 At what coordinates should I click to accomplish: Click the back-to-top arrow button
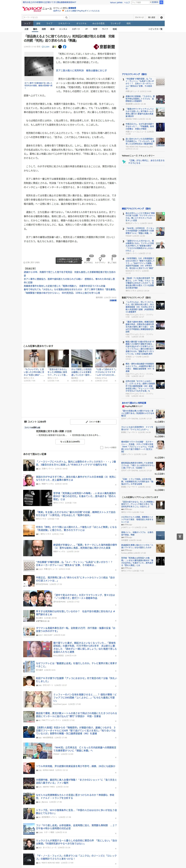point(180,537)
